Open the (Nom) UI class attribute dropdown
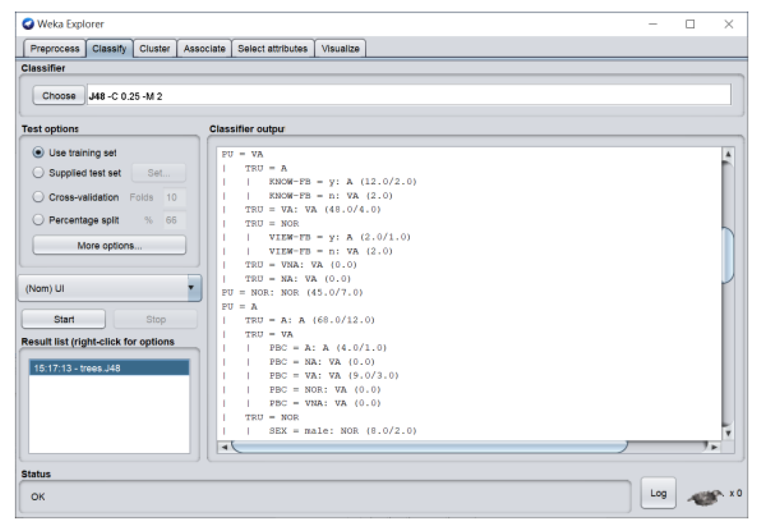 click(x=109, y=289)
